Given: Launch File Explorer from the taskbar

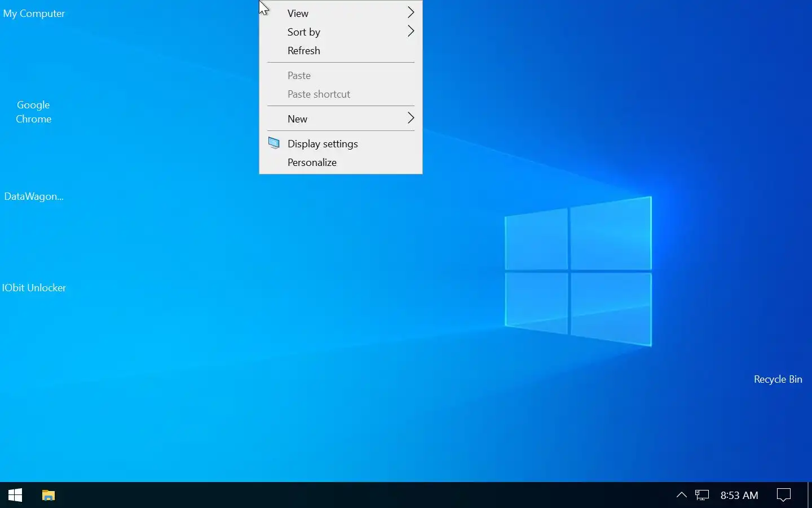Looking at the screenshot, I should coord(48,495).
